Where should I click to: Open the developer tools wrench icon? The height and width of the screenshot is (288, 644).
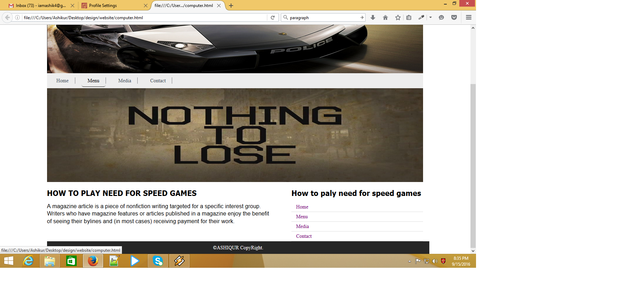pyautogui.click(x=421, y=17)
